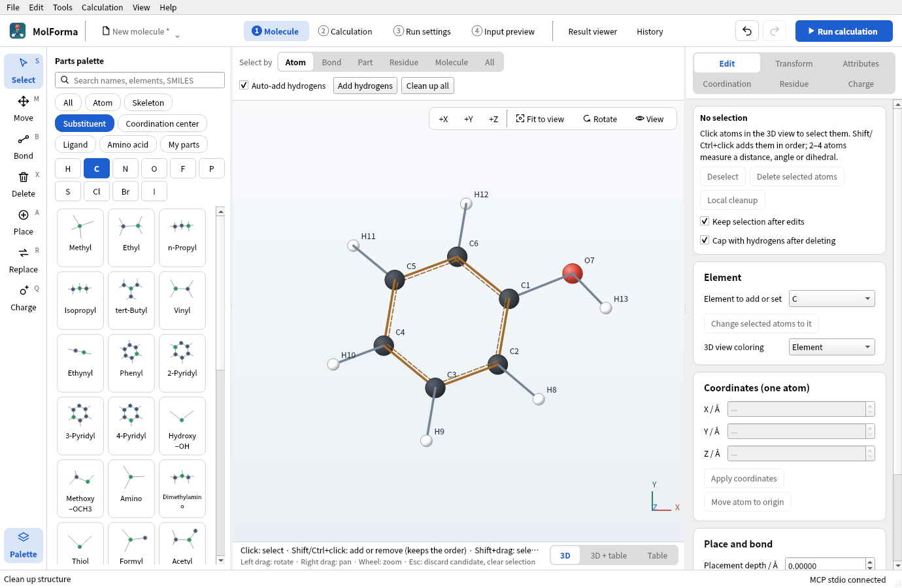902x588 pixels.
Task: Click the parts palette search field
Action: (x=140, y=80)
